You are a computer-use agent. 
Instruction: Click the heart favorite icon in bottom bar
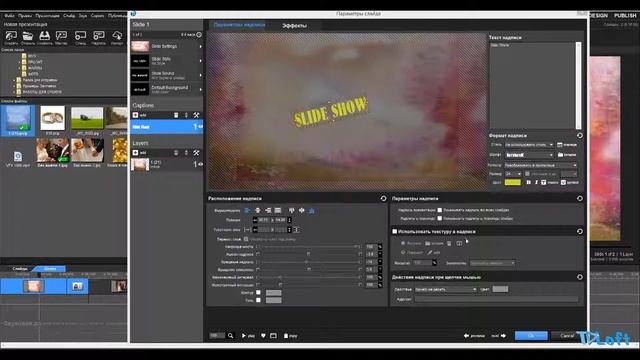coord(263,336)
